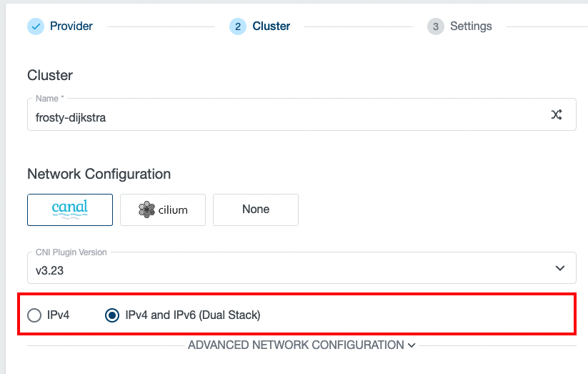Image resolution: width=588 pixels, height=374 pixels.
Task: Click the cluster Name input field
Action: coord(286,116)
